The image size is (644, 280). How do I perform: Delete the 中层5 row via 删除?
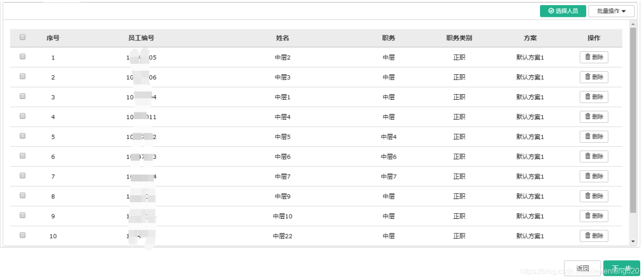594,136
